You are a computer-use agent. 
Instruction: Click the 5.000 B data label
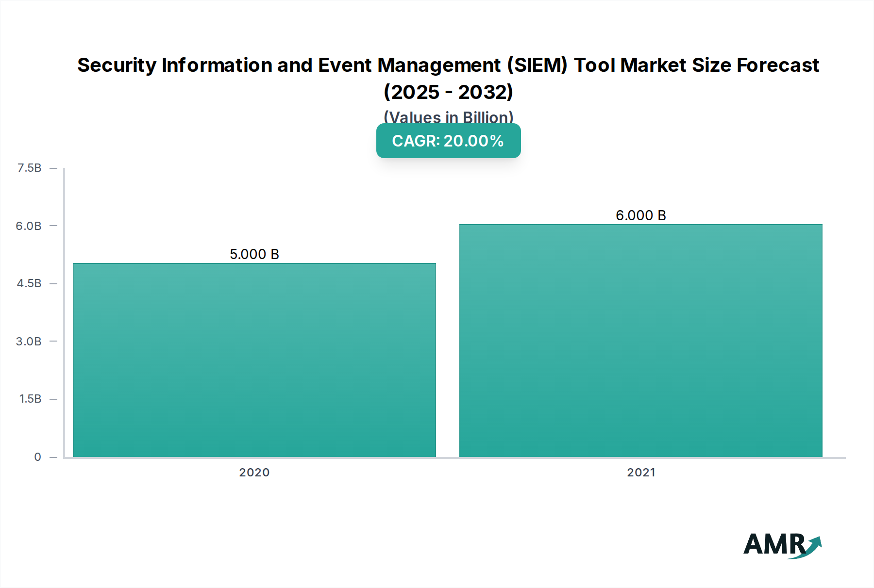coord(254,253)
